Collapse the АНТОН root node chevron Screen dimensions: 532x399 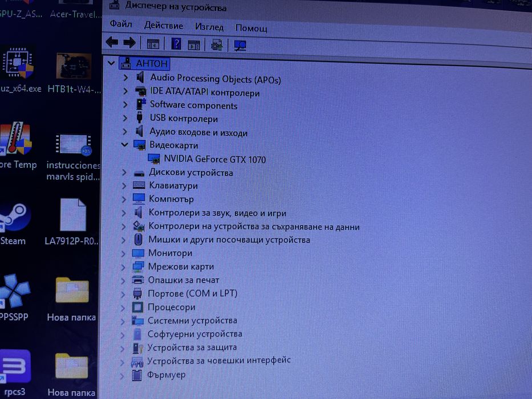[x=111, y=63]
